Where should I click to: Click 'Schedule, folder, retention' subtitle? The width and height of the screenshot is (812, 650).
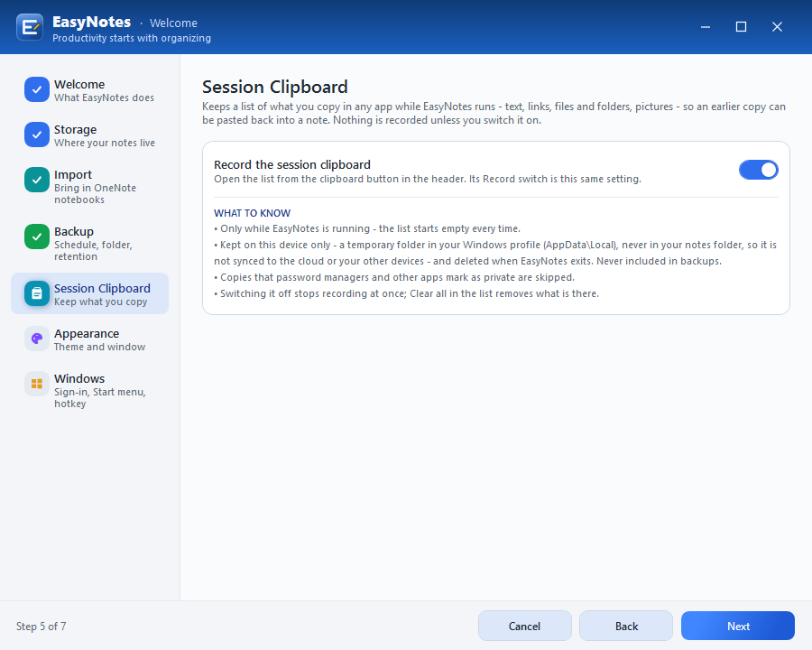click(x=93, y=251)
